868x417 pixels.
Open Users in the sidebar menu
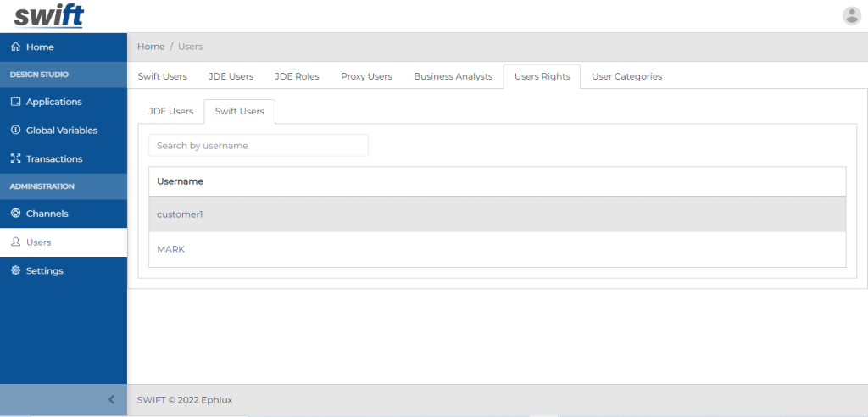[x=39, y=242]
